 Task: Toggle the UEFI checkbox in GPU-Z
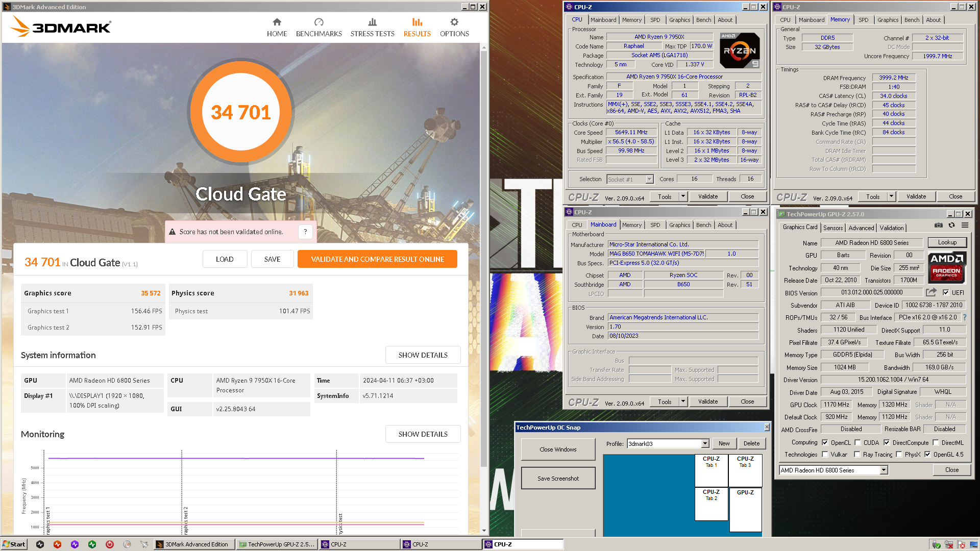pyautogui.click(x=946, y=292)
